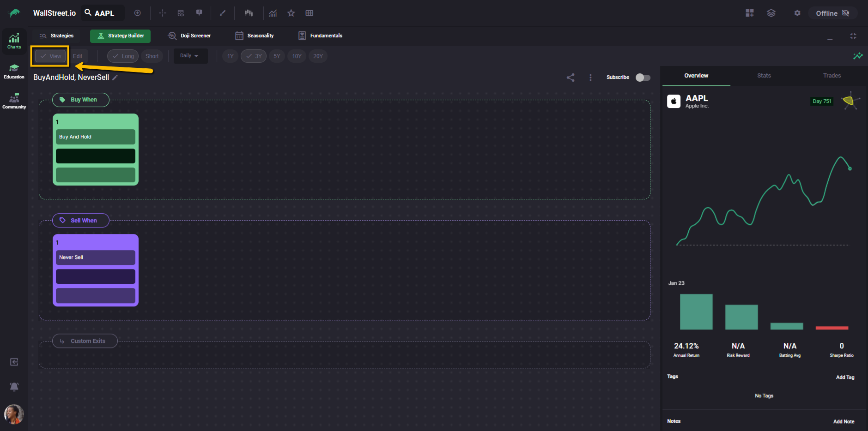Click the share icon next to Subscribe
This screenshot has width=868, height=431.
(x=571, y=78)
